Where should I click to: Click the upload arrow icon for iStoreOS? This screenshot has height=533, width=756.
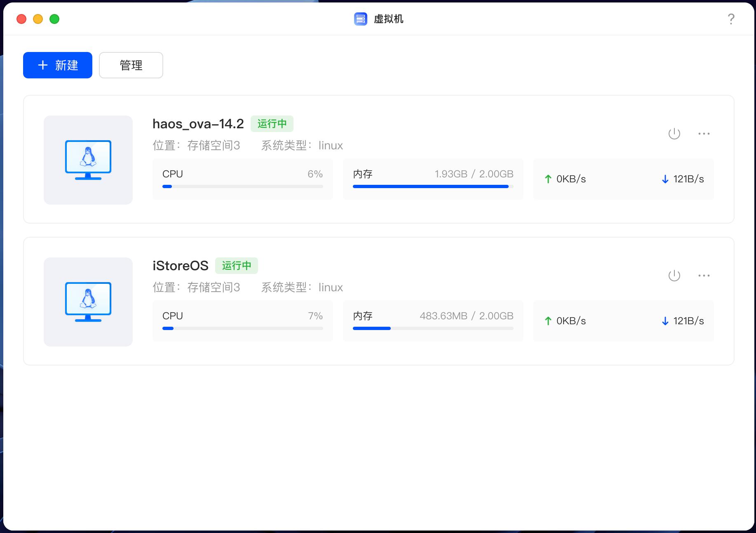(x=548, y=321)
